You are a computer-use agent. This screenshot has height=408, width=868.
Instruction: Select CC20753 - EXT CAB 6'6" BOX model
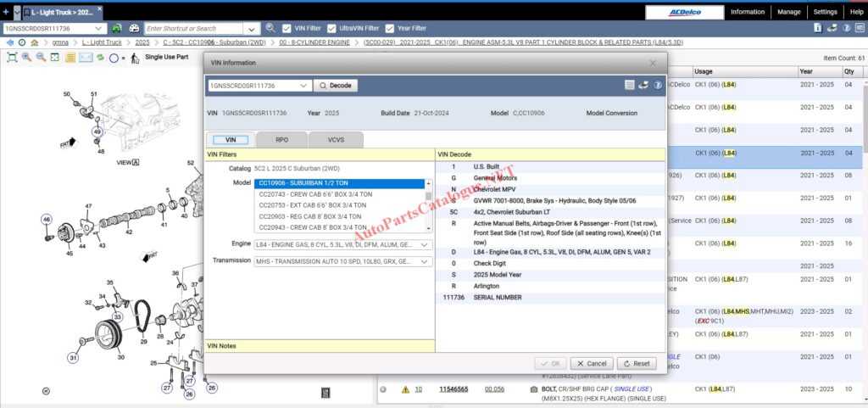339,205
